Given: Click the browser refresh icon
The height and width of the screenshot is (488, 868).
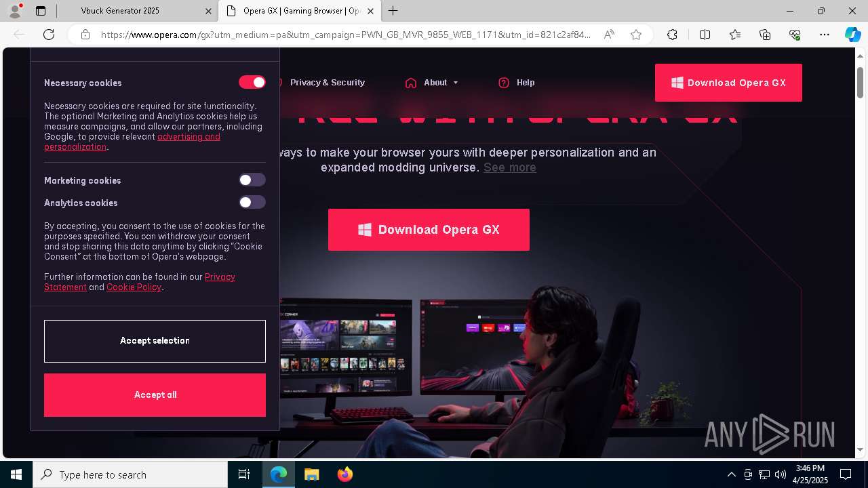Looking at the screenshot, I should [49, 35].
